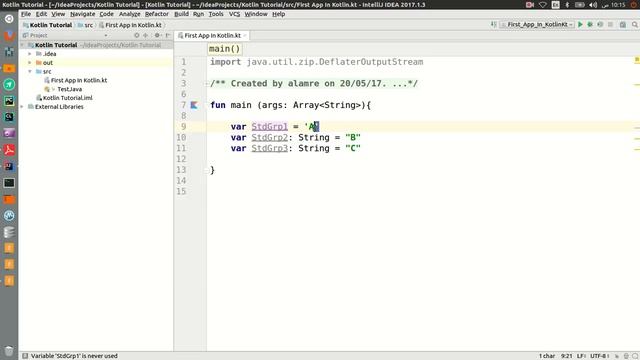640x360 pixels.
Task: Toggle tool window buttons icon in status bar
Action: point(25,356)
